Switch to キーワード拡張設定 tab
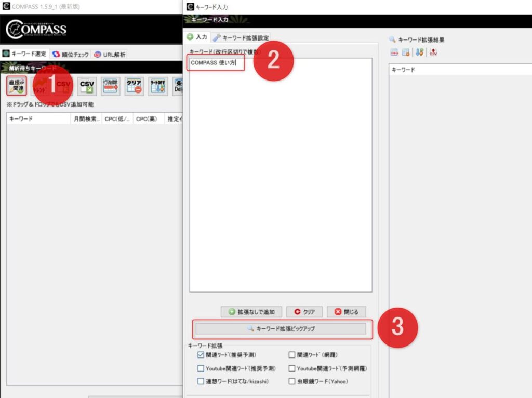Viewport: 532px width, 398px height. coord(241,37)
